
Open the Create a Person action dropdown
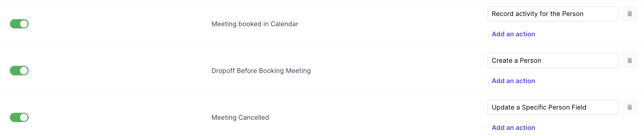click(553, 60)
